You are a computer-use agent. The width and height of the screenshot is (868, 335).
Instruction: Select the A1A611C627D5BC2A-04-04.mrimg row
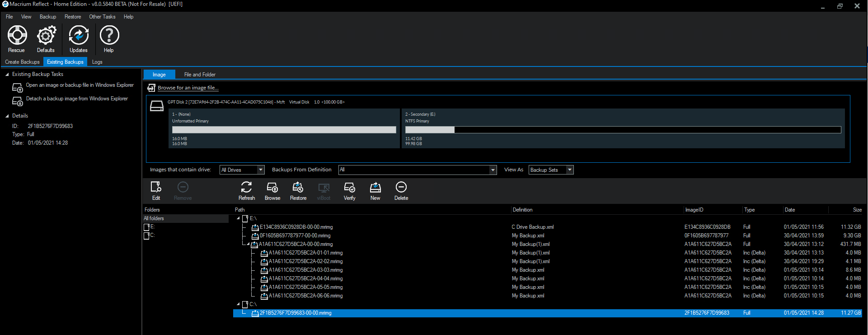pyautogui.click(x=548, y=278)
